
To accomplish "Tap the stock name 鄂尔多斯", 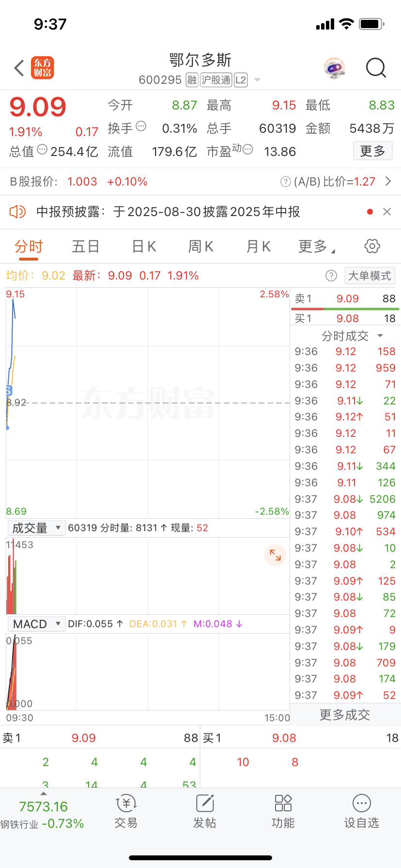I will pyautogui.click(x=200, y=60).
